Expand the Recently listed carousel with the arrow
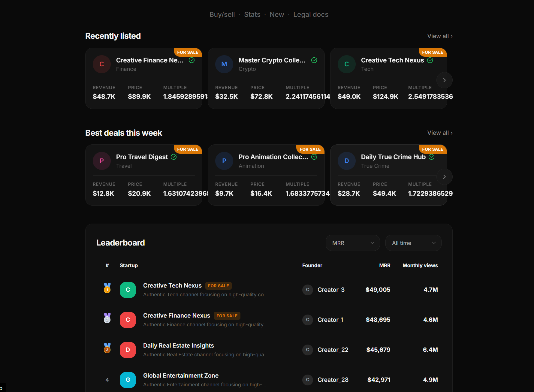This screenshot has width=534, height=392. [x=444, y=80]
